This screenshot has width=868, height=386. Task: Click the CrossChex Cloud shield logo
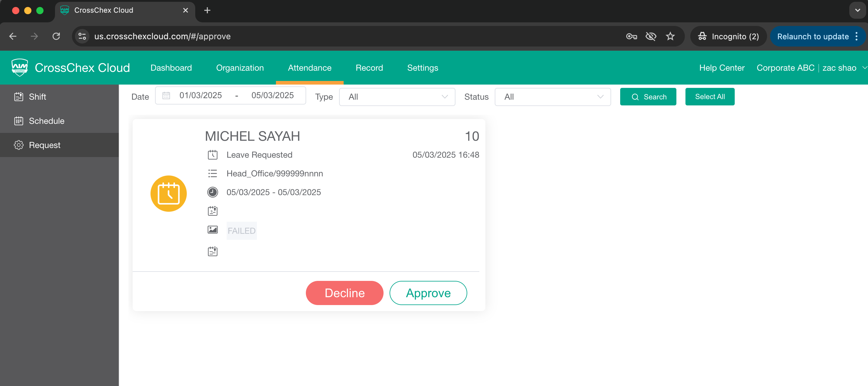(20, 67)
